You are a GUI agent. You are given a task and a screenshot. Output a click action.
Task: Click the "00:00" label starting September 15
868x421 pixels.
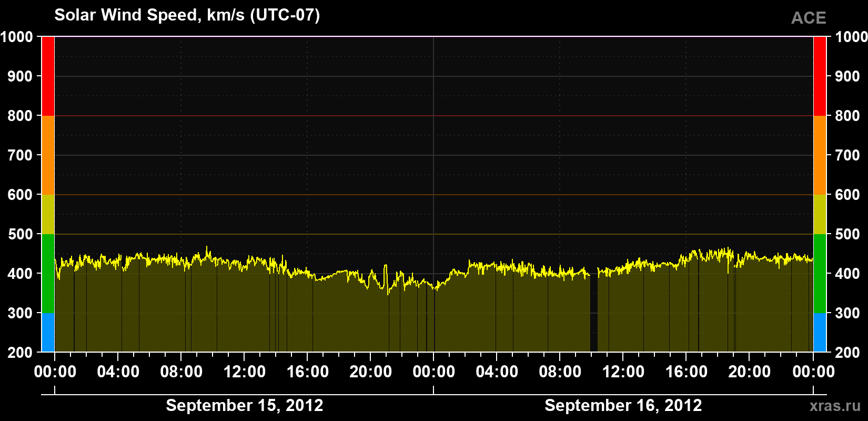(x=55, y=372)
